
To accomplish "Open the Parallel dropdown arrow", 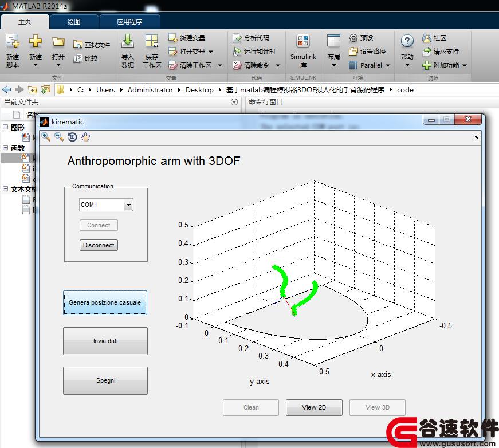I will pyautogui.click(x=388, y=65).
